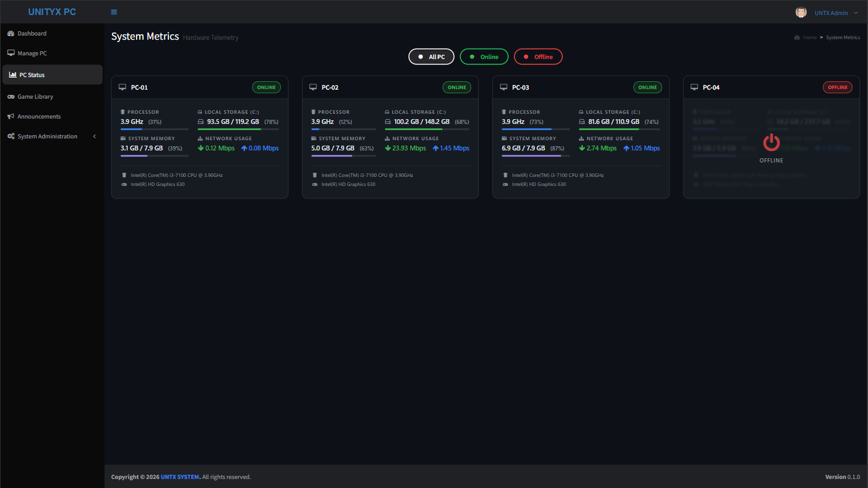Click the PC-01 network usage icon
This screenshot has height=488, width=868.
point(200,138)
